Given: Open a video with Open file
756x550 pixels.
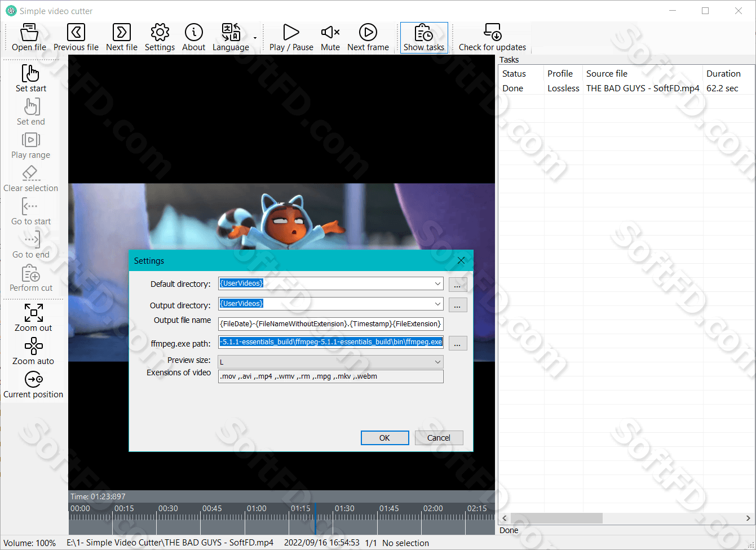Looking at the screenshot, I should click(29, 38).
